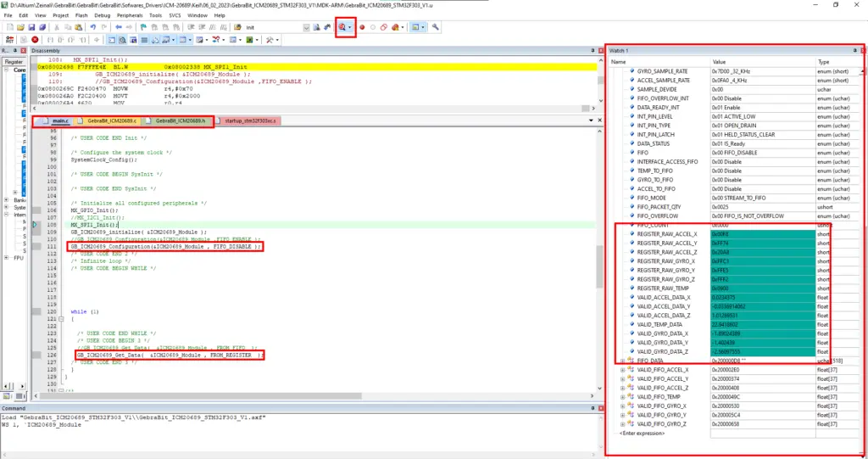This screenshot has height=459, width=868.
Task: Select the FIFO_PACKET_QTY watch row
Action: coord(735,207)
